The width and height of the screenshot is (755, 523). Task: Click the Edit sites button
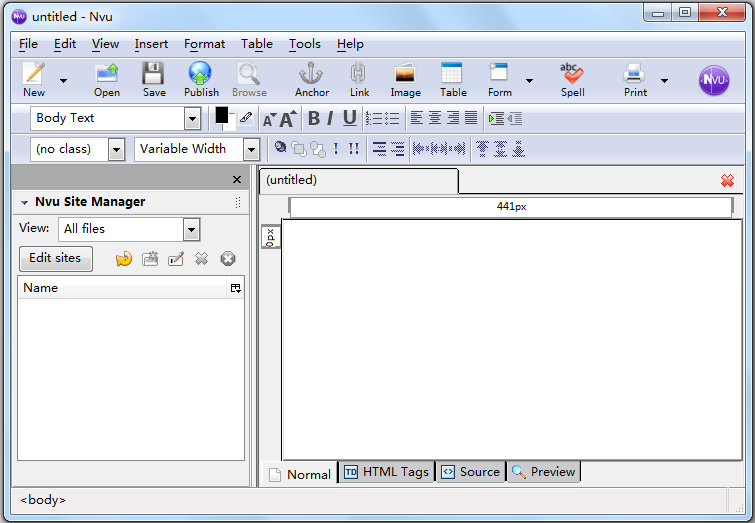[55, 258]
